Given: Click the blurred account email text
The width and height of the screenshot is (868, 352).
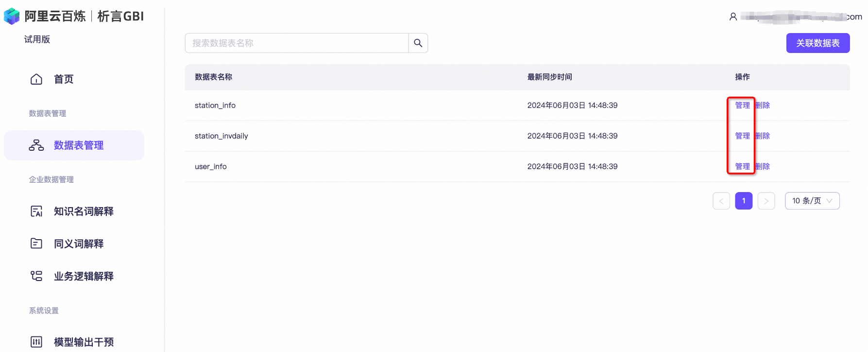Looking at the screenshot, I should coord(801,17).
